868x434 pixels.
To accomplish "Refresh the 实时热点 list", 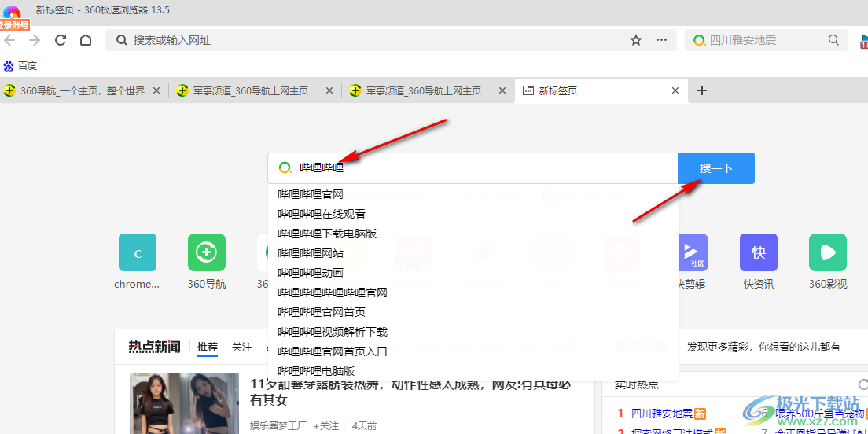I will (862, 384).
